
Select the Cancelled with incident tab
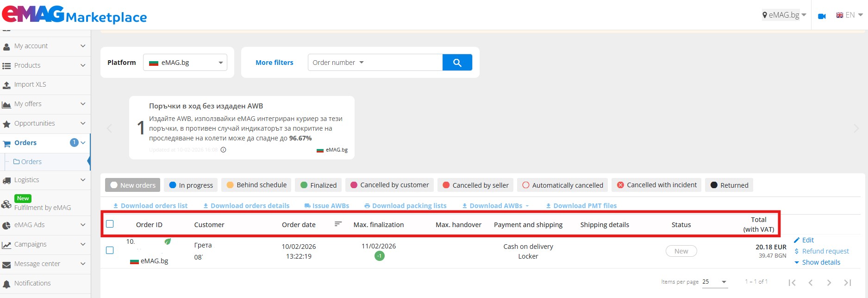click(656, 185)
